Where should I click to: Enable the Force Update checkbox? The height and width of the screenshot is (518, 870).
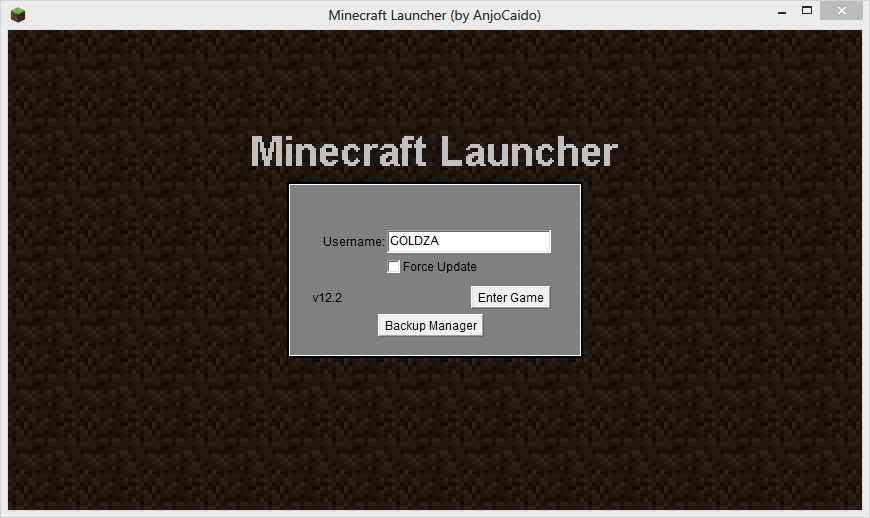coord(393,267)
